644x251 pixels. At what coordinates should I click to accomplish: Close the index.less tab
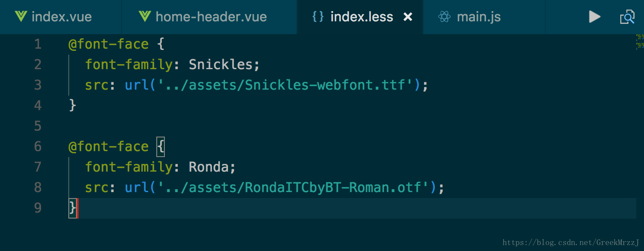408,17
